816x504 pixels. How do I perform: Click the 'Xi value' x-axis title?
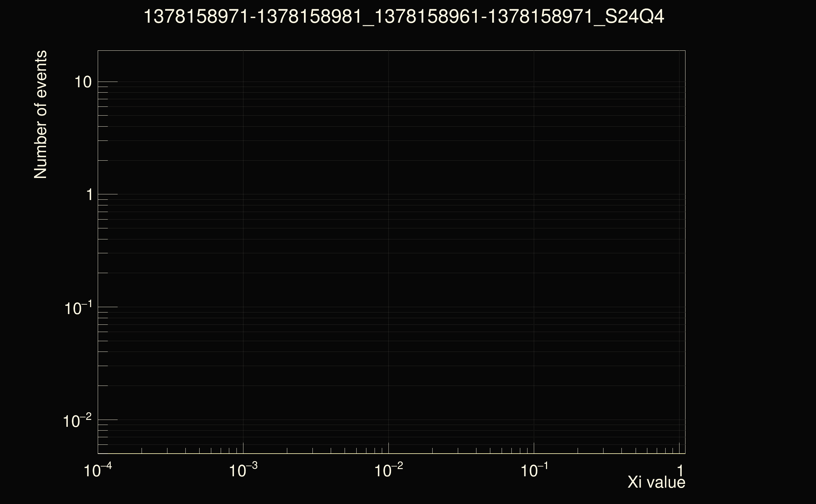tap(656, 482)
